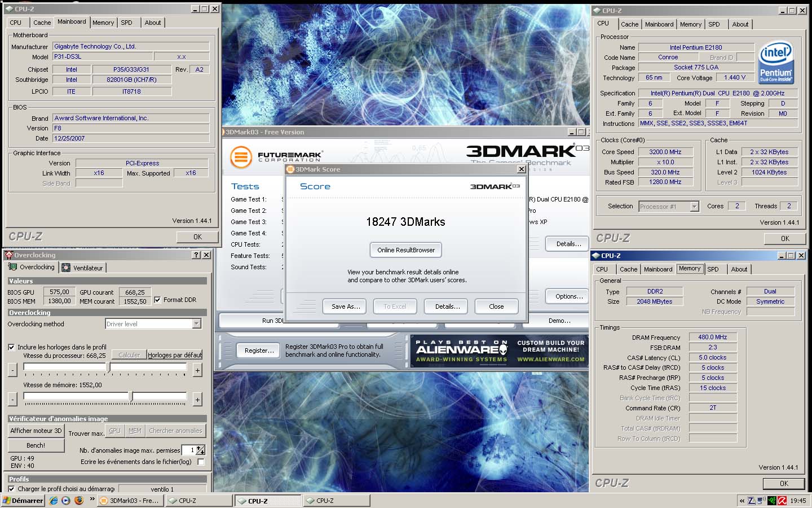Open the network connection tray icon
This screenshot has height=508, width=812.
[761, 500]
